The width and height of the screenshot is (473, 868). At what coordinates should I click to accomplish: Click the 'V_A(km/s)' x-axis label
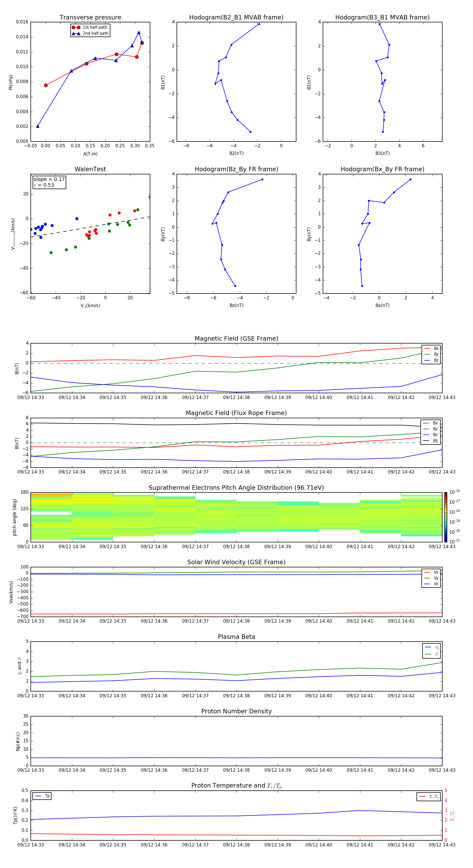(90, 306)
